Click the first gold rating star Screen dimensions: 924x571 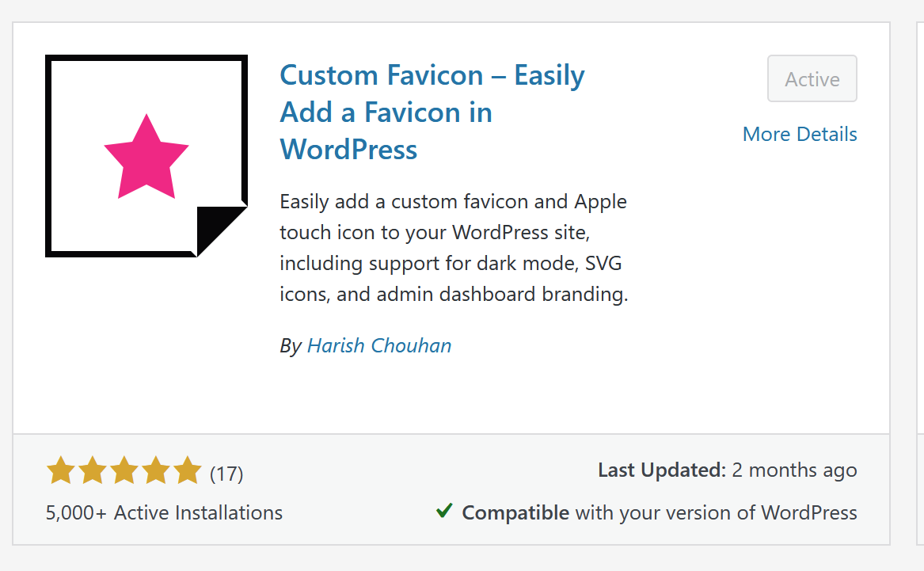[x=61, y=471]
